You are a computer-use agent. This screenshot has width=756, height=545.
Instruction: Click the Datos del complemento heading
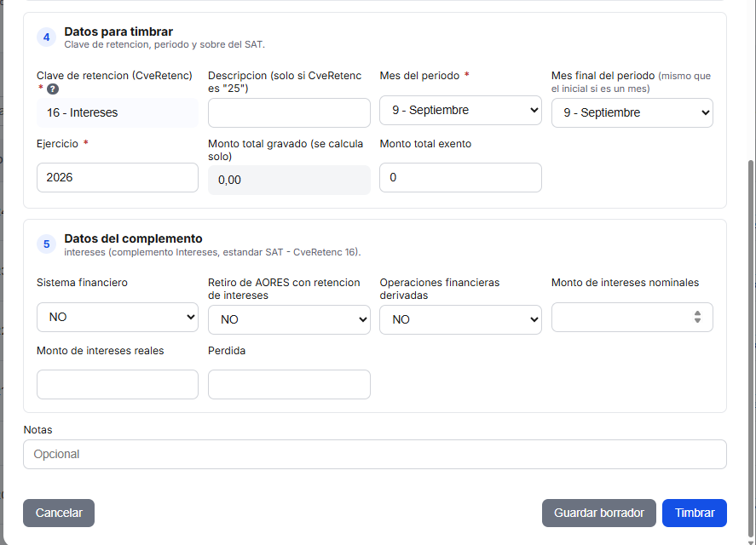(134, 239)
